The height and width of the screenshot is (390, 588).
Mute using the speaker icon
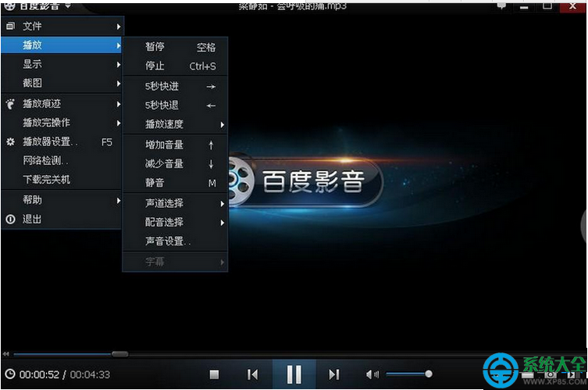[x=372, y=374]
